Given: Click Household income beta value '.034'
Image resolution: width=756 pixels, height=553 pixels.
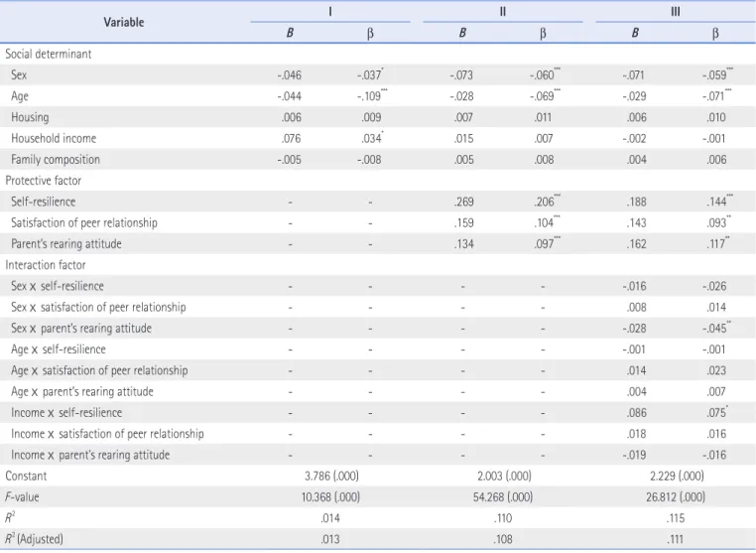Looking at the screenshot, I should (372, 138).
